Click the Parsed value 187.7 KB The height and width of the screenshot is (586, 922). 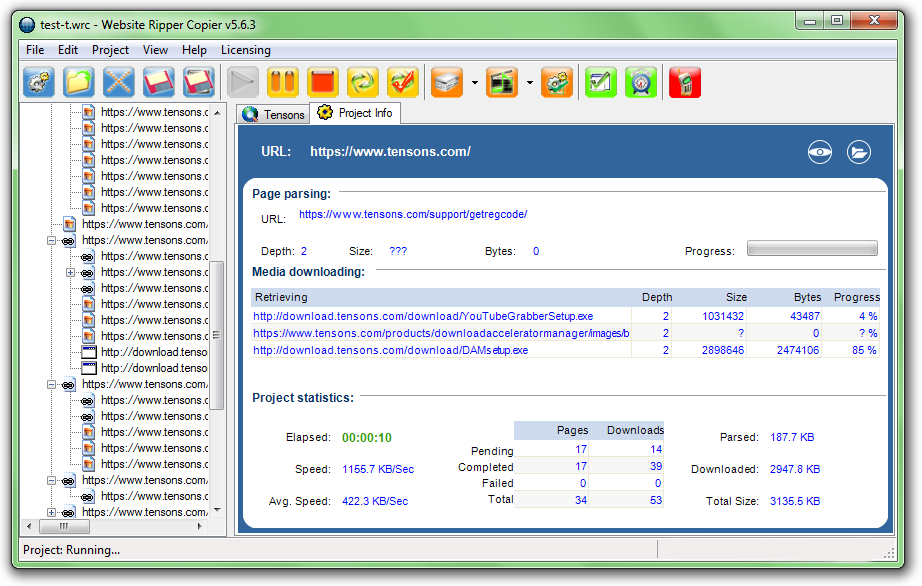click(x=792, y=437)
